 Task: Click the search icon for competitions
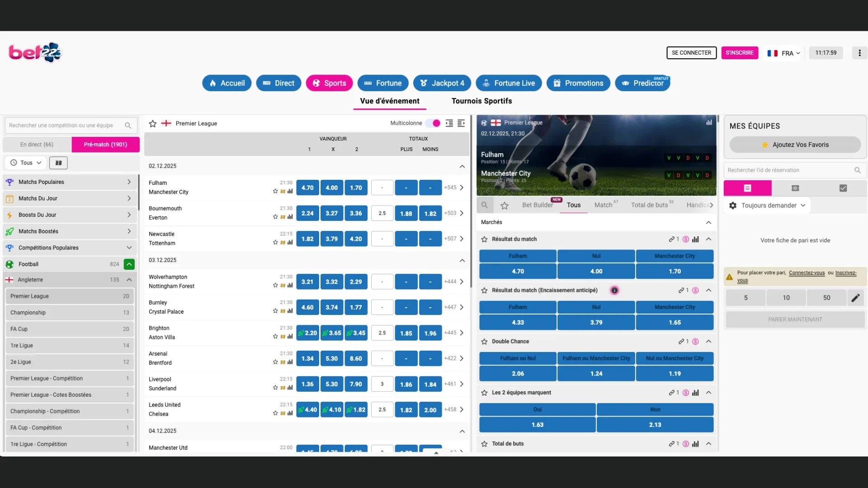tap(128, 125)
